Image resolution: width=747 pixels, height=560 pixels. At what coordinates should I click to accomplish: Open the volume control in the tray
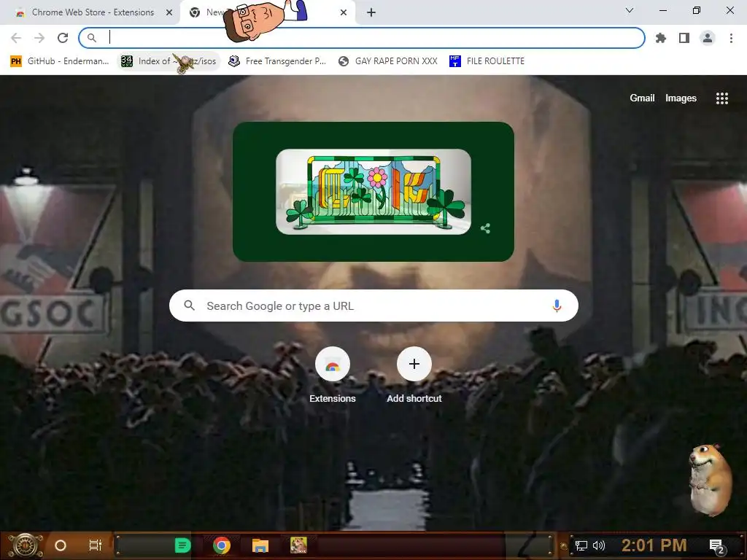pyautogui.click(x=599, y=545)
